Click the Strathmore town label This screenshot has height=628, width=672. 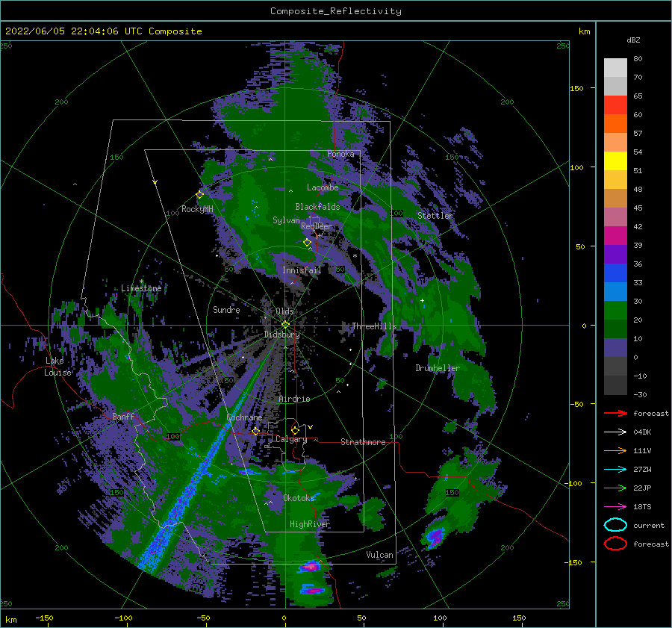point(363,442)
